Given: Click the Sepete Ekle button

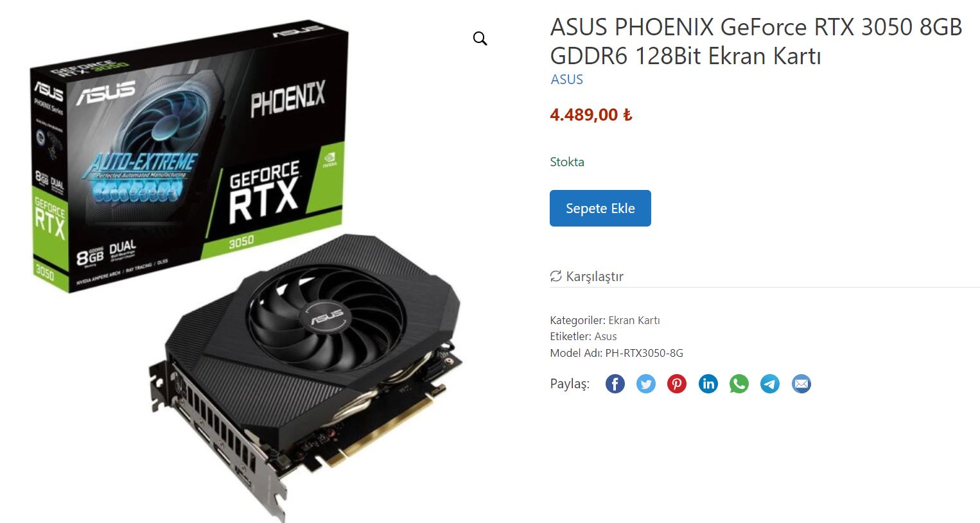Looking at the screenshot, I should (600, 208).
